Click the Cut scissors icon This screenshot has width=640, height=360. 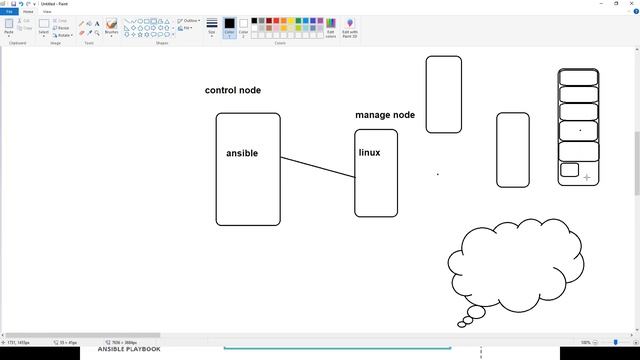(x=19, y=20)
